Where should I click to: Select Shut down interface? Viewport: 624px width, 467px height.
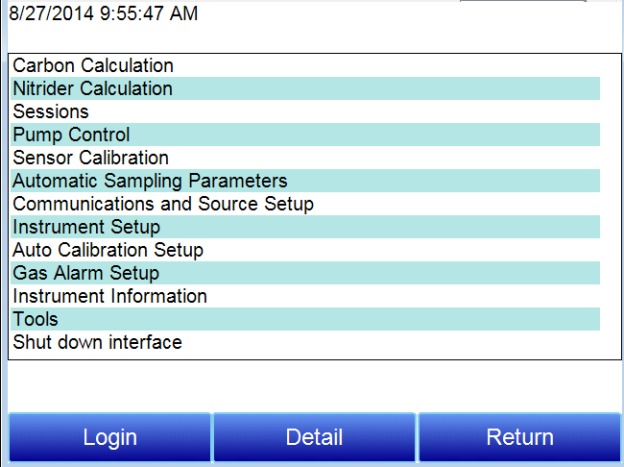97,342
